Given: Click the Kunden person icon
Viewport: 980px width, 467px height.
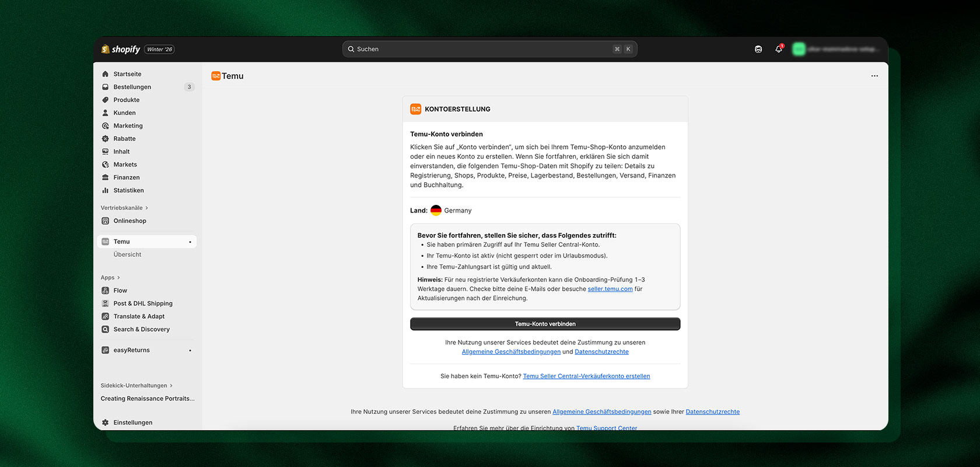Looking at the screenshot, I should pos(106,113).
